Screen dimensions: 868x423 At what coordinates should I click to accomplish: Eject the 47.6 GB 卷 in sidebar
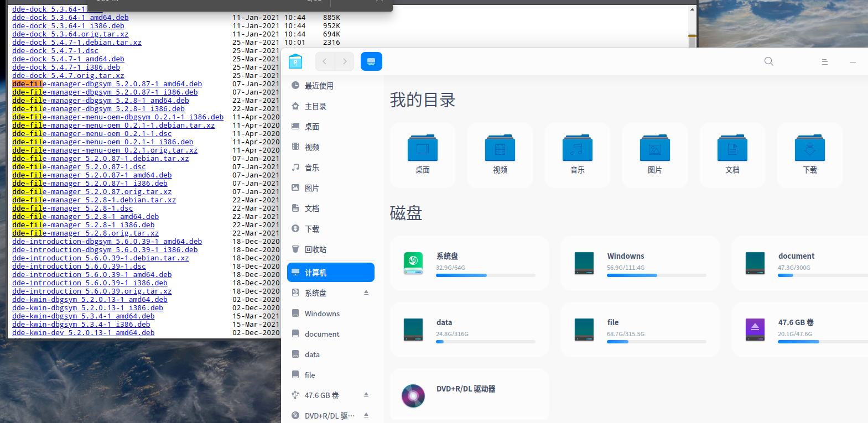[x=366, y=395]
